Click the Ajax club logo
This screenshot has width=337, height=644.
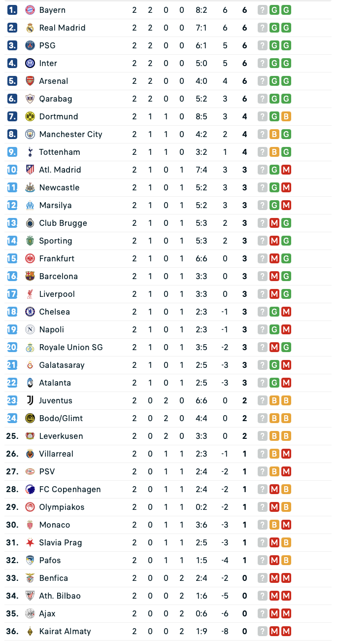point(30,613)
